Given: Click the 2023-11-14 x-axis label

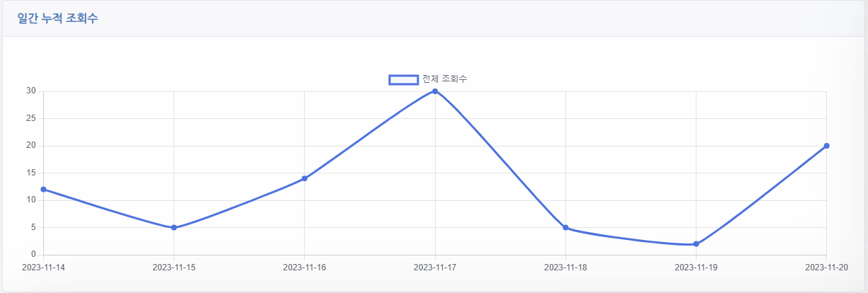Looking at the screenshot, I should click(x=43, y=268).
